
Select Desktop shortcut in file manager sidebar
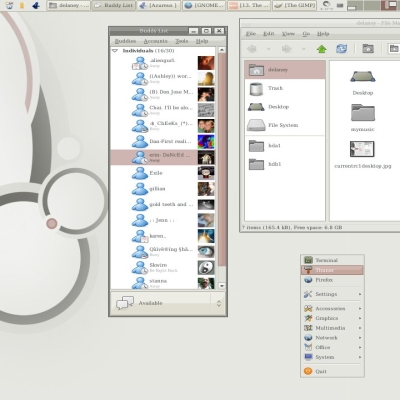coord(285,107)
